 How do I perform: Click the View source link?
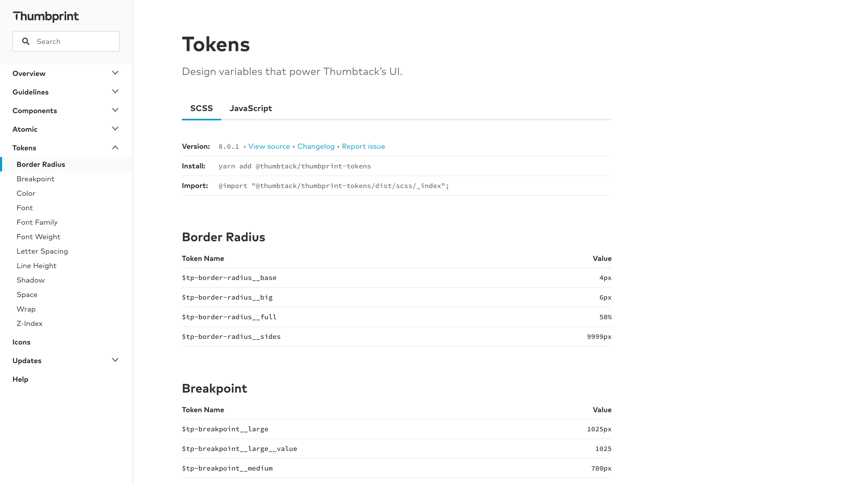pos(269,146)
